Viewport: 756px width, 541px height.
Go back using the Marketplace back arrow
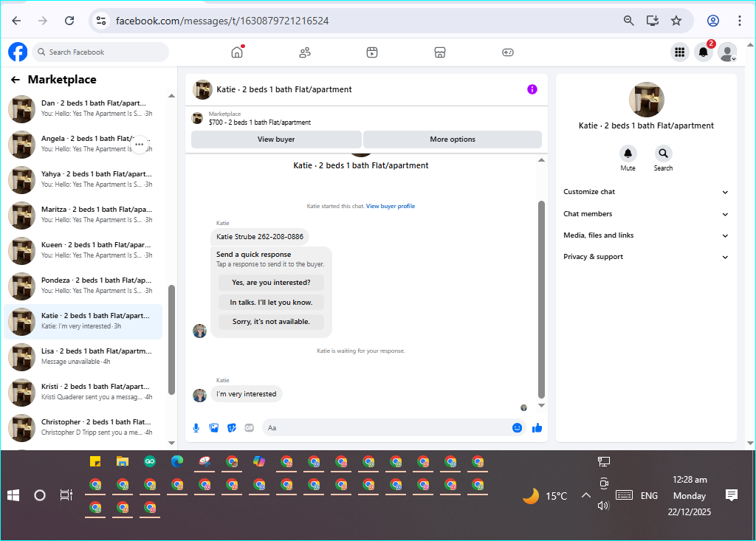pyautogui.click(x=16, y=80)
